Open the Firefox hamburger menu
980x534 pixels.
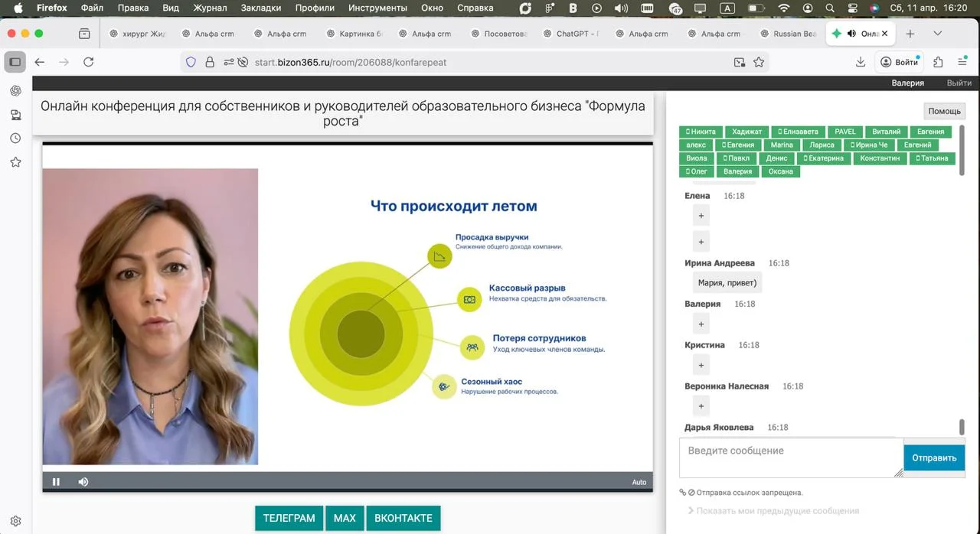pos(962,62)
